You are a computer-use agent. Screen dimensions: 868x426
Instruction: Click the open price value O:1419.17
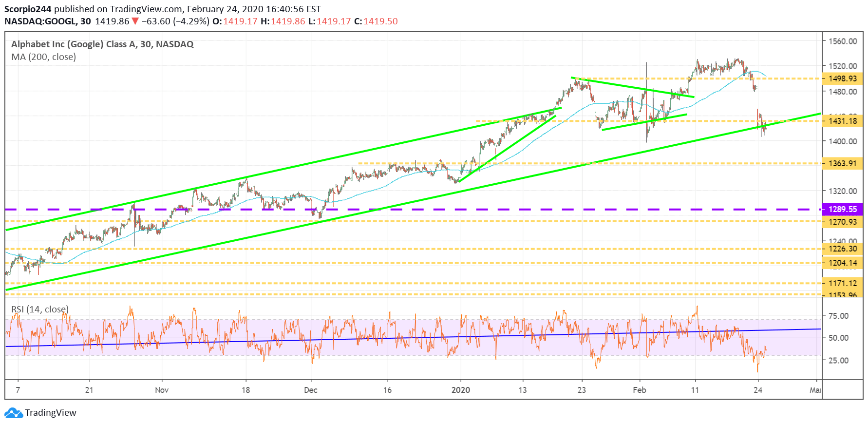235,21
